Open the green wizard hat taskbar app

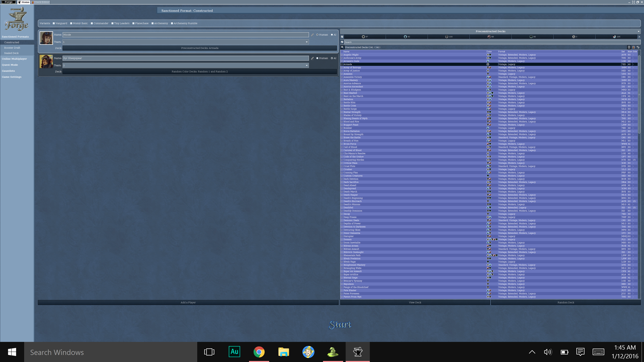pos(333,352)
